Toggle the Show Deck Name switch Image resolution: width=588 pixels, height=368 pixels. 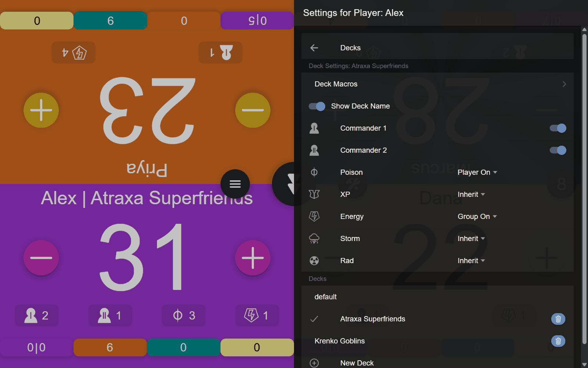pos(317,106)
